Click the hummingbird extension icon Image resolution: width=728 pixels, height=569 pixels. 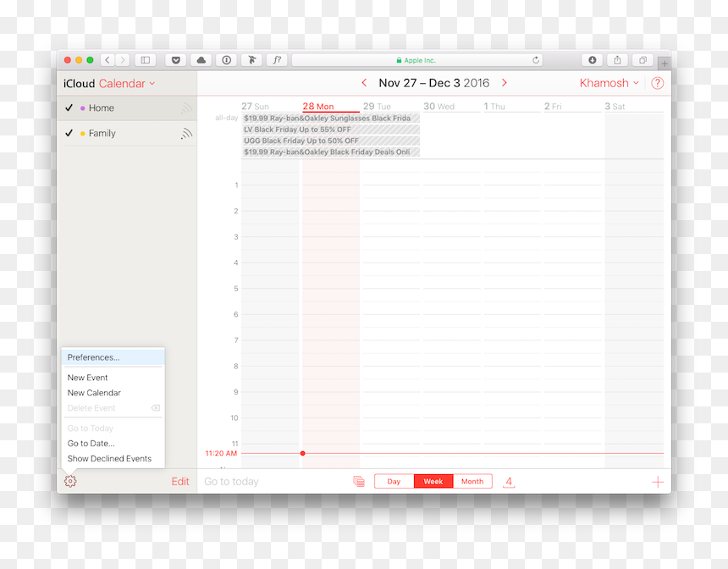pyautogui.click(x=252, y=60)
